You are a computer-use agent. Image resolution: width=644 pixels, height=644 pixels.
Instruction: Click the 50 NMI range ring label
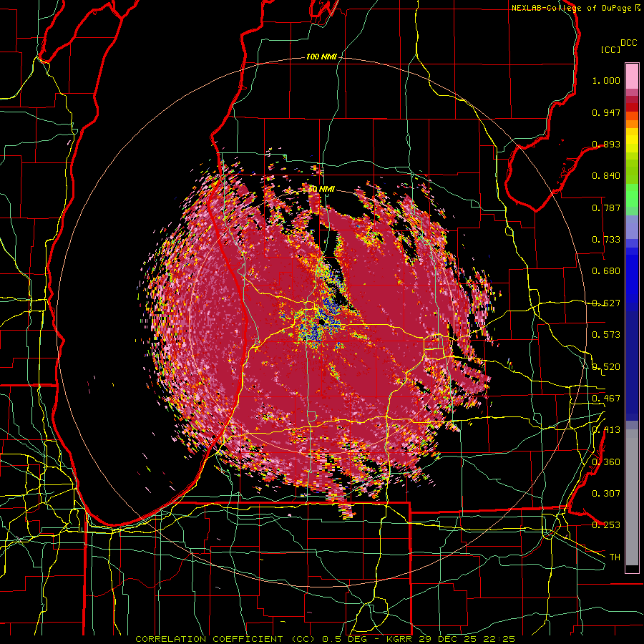[321, 189]
